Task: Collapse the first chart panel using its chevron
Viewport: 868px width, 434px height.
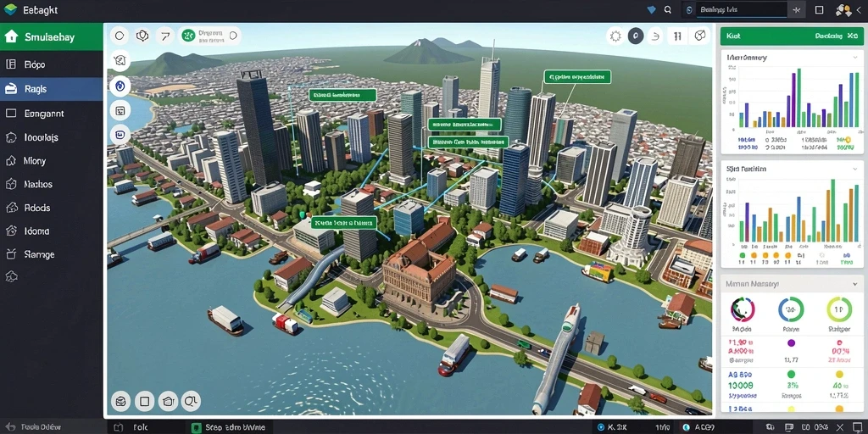Action: coord(855,58)
